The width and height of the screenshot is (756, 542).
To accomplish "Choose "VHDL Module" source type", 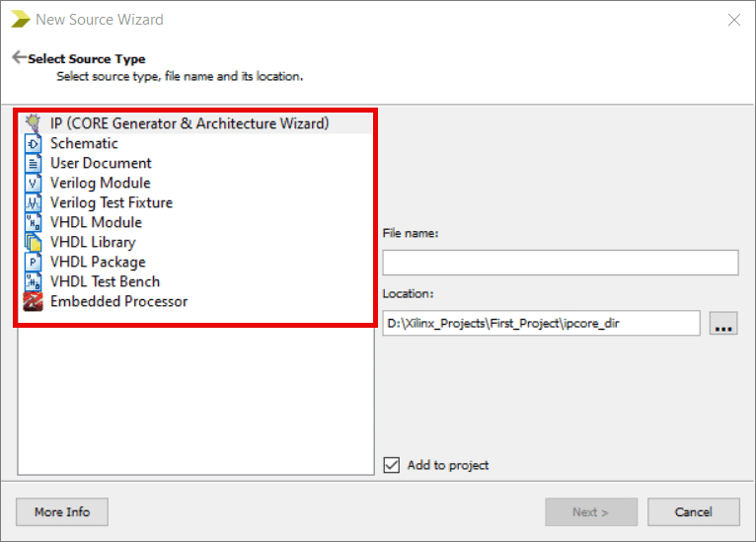I will (96, 222).
